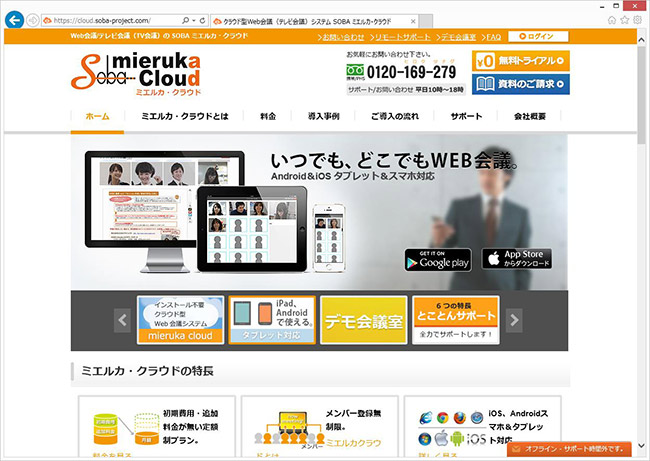Open the 導入事例 menu item
This screenshot has width=650, height=461.
click(x=324, y=116)
